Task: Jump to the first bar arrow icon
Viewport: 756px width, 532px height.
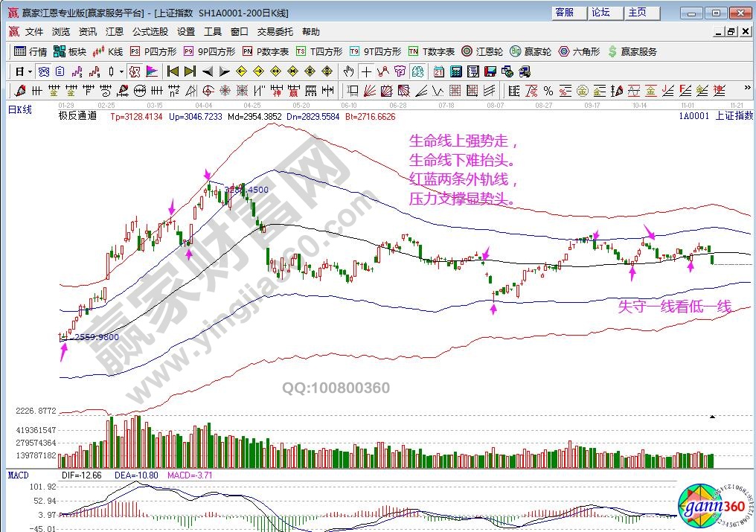Action: [x=173, y=71]
